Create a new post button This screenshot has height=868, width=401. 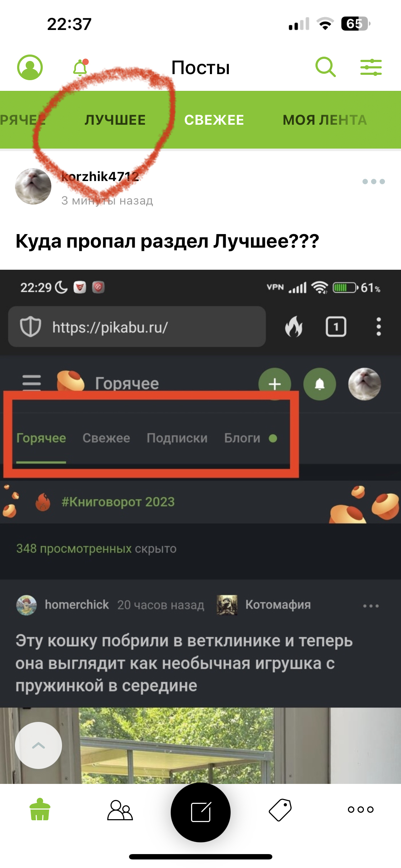[201, 812]
